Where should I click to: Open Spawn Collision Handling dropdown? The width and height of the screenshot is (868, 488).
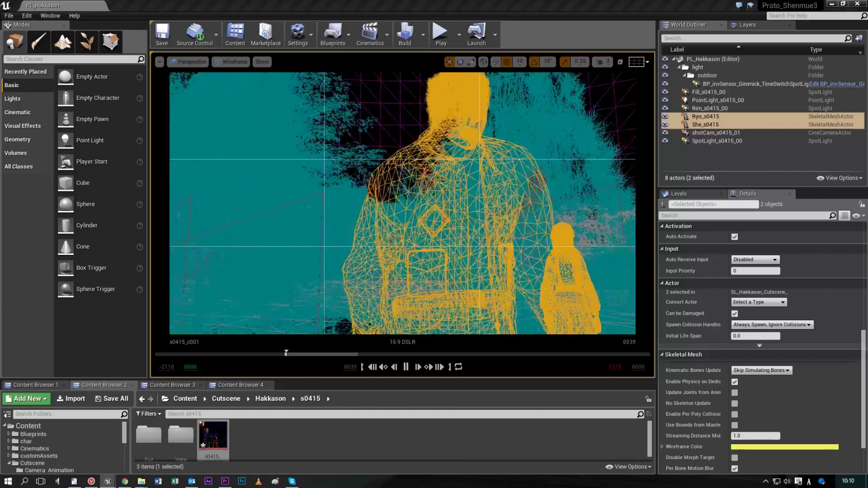click(x=772, y=325)
